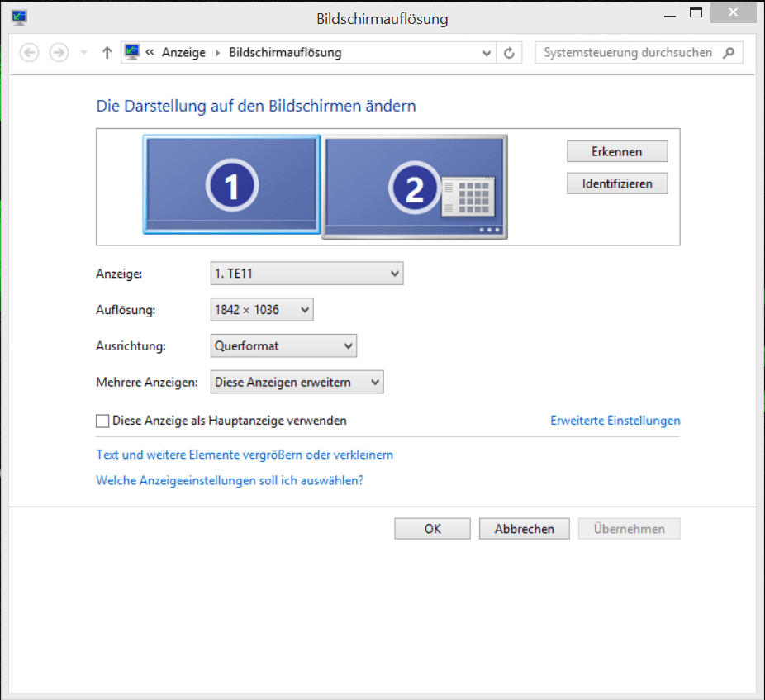Open Text und weitere Elemente vergrößern link
The image size is (765, 700).
click(245, 455)
